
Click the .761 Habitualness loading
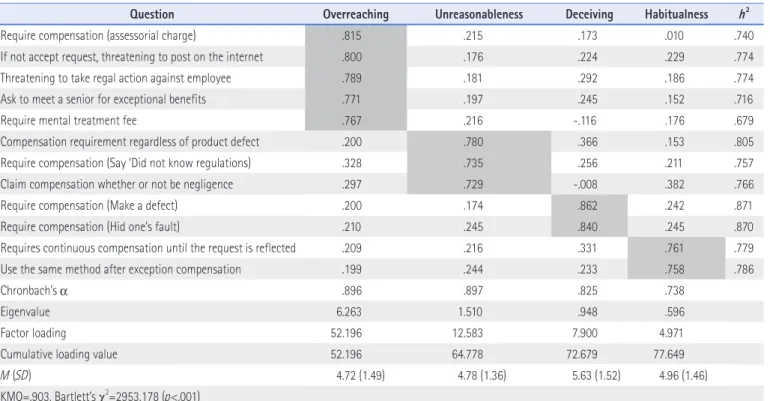(x=674, y=248)
